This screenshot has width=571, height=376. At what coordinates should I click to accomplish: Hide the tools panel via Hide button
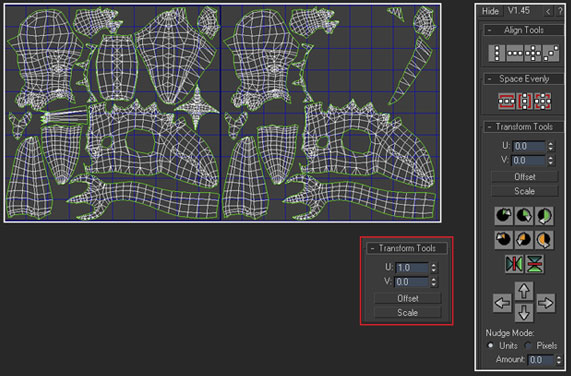coord(490,11)
